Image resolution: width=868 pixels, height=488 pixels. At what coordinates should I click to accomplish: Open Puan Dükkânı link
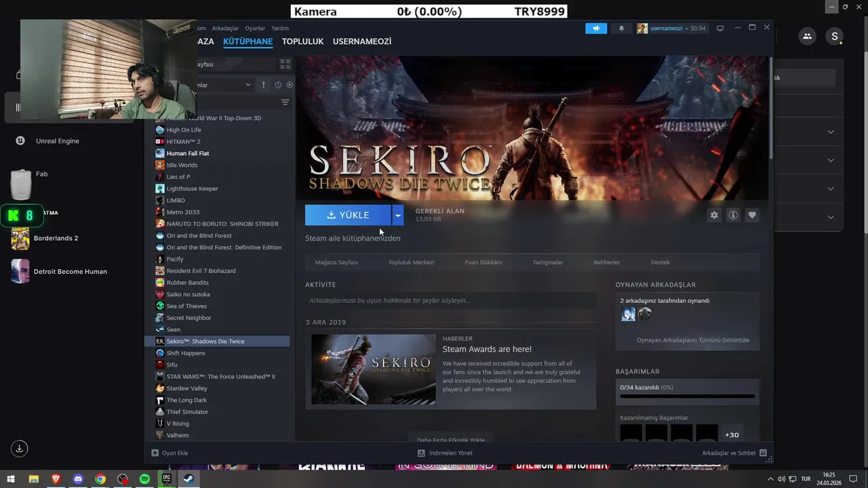[484, 262]
